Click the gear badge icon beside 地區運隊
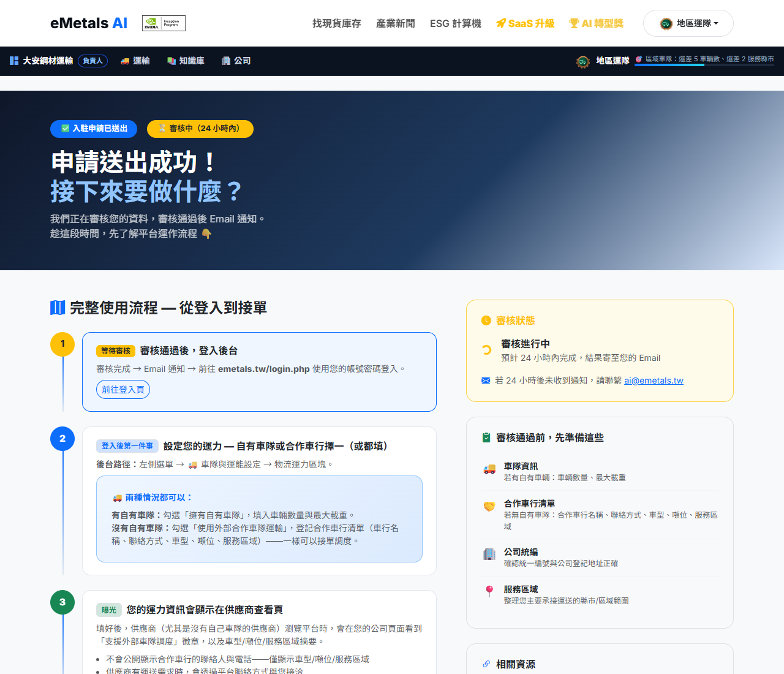Image resolution: width=784 pixels, height=674 pixels. 583,61
